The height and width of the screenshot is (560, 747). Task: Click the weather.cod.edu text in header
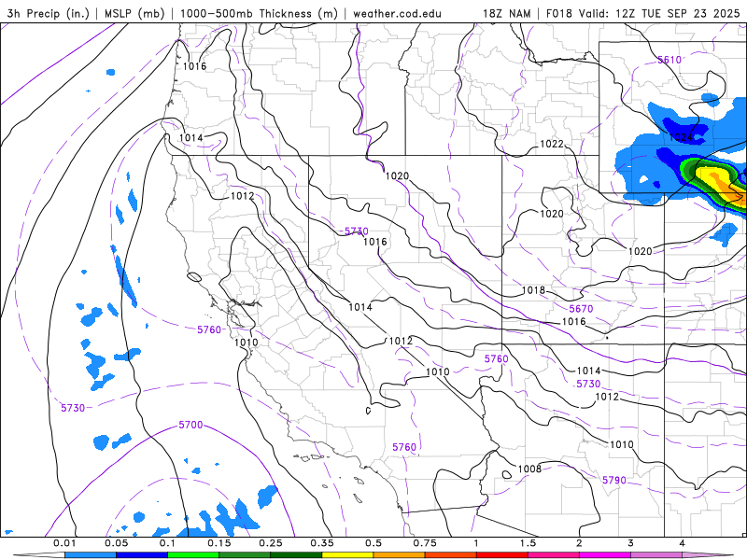tap(397, 13)
